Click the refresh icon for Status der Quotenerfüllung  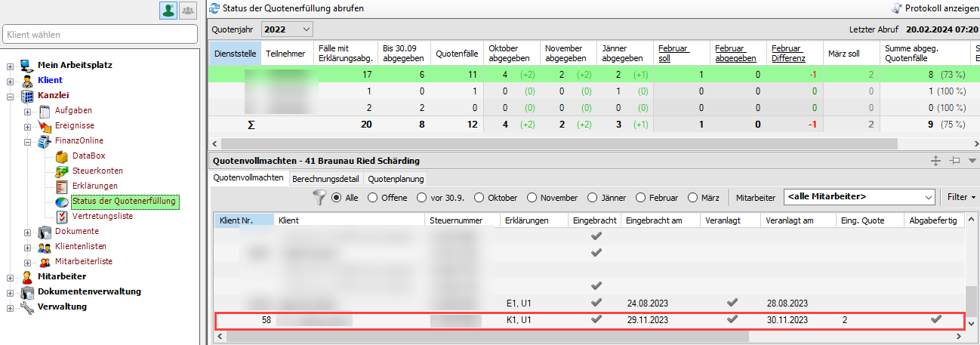tap(215, 9)
